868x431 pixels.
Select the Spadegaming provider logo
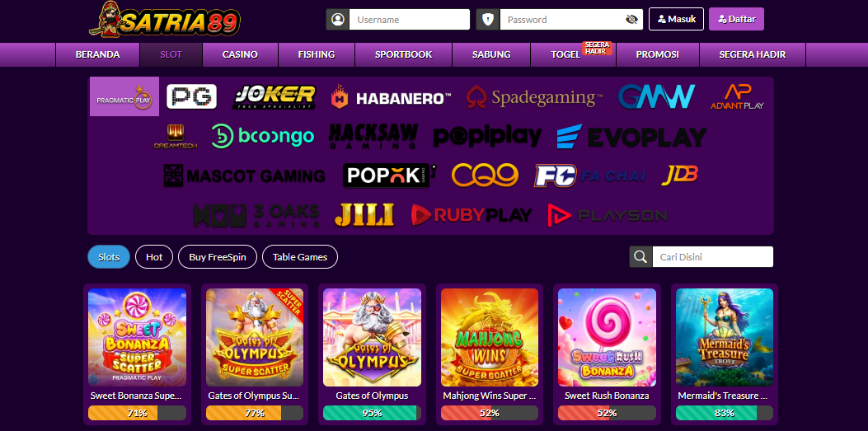click(x=534, y=96)
